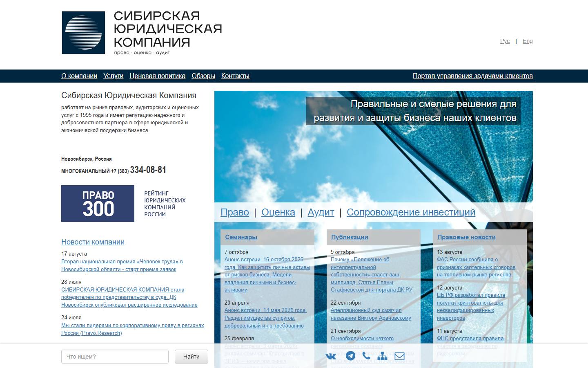Open Сопровождение инвестиций section link
The width and height of the screenshot is (588, 368).
[411, 212]
